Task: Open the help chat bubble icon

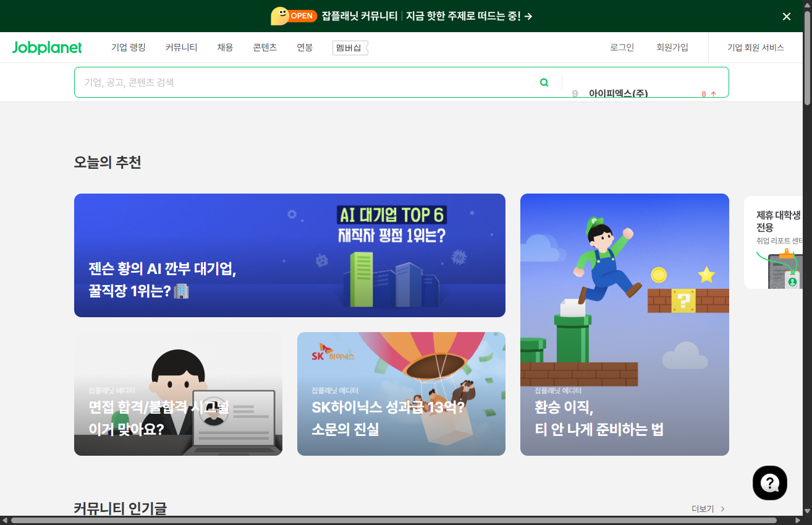Action: pos(770,483)
